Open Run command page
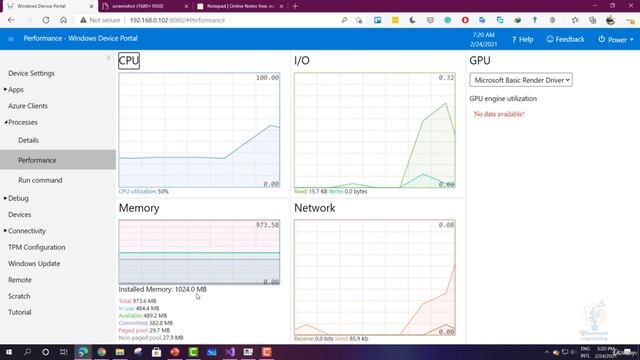 click(x=40, y=180)
